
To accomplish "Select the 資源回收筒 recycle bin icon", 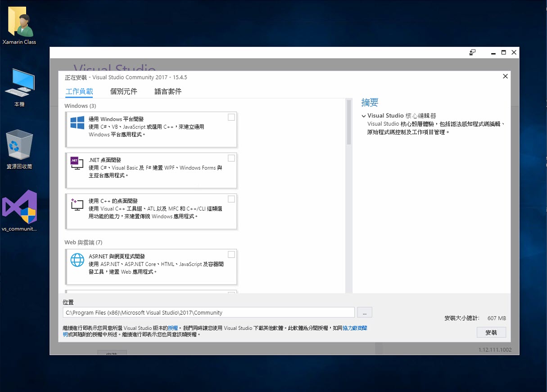I will [19, 149].
